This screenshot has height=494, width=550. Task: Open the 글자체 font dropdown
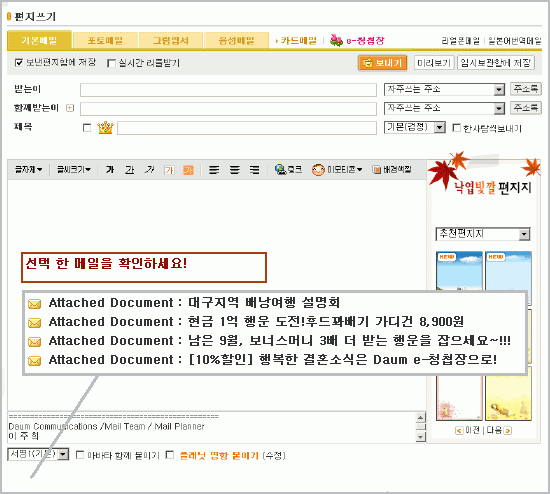[x=28, y=170]
